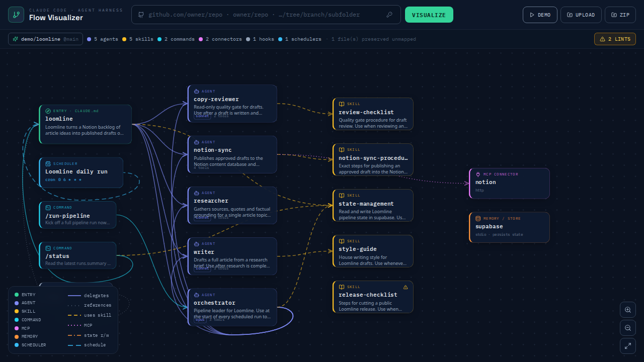
Task: Click 'http' label under notion connector
Action: tap(479, 191)
